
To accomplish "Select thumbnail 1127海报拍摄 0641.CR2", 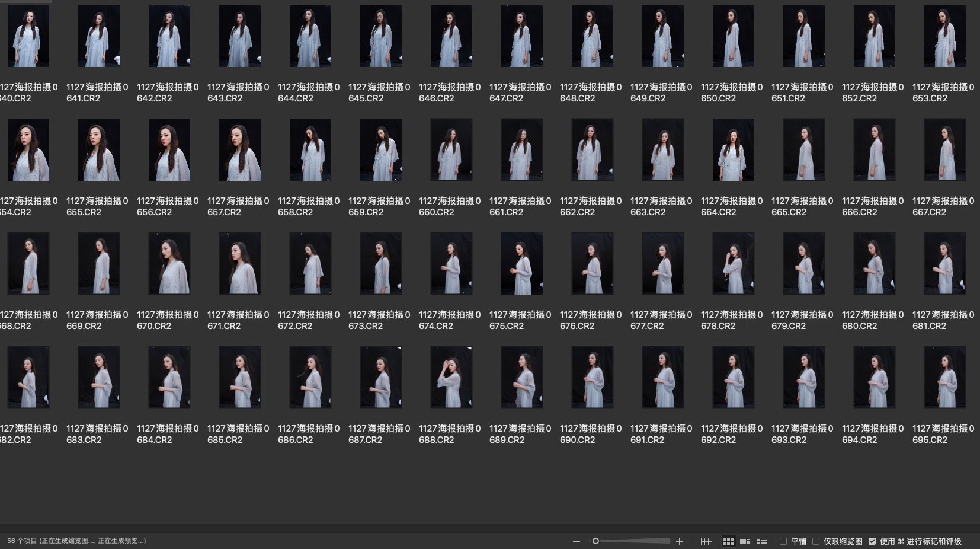I will (99, 36).
